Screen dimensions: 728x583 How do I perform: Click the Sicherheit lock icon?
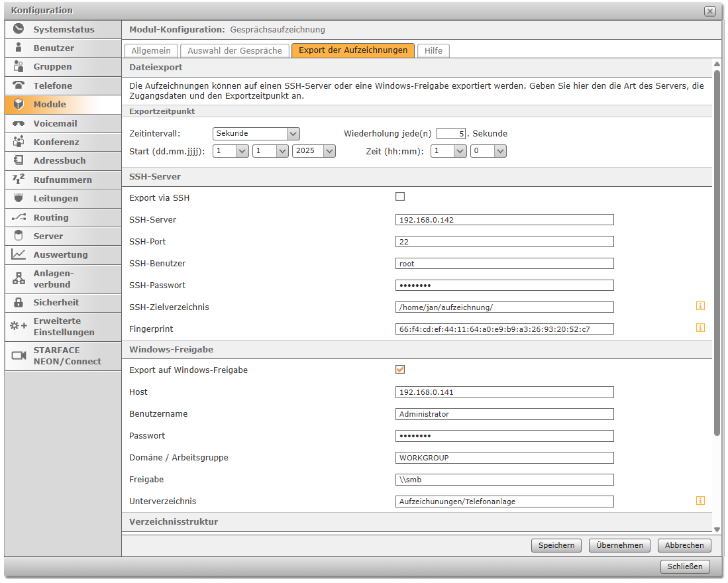[19, 302]
